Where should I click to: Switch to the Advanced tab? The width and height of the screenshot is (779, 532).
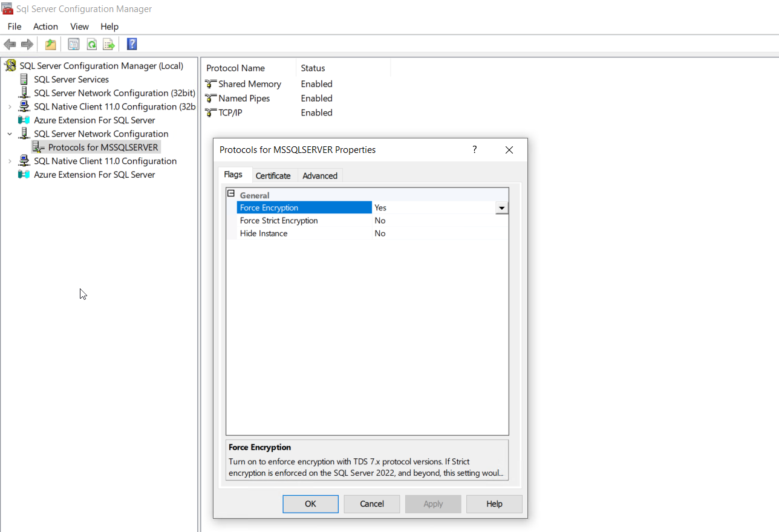coord(320,176)
